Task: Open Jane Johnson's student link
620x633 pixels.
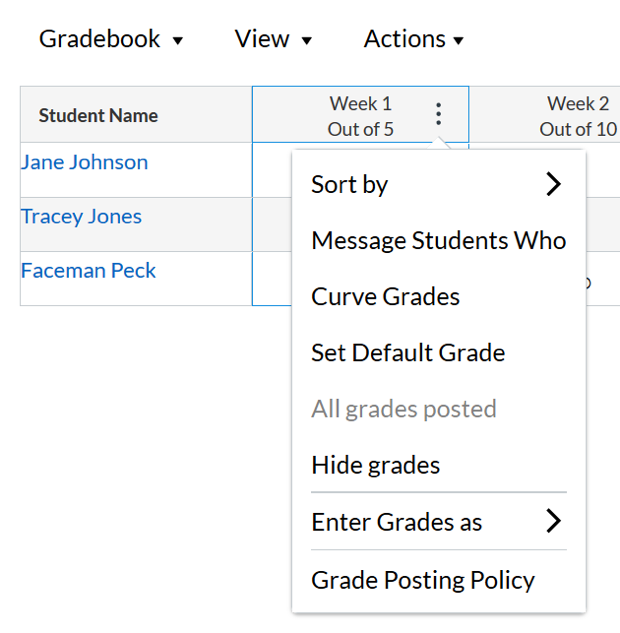Action: click(84, 162)
